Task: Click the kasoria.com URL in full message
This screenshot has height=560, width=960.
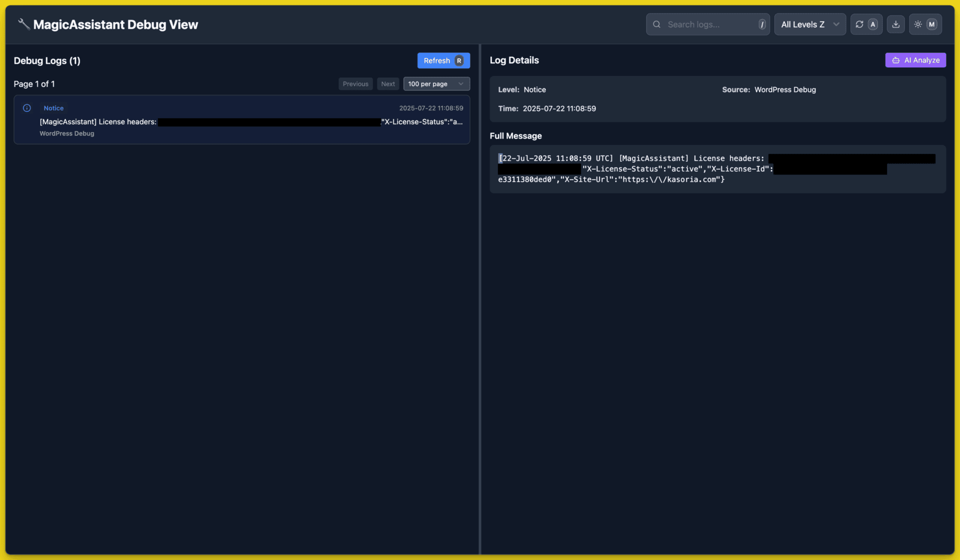Action: click(670, 179)
